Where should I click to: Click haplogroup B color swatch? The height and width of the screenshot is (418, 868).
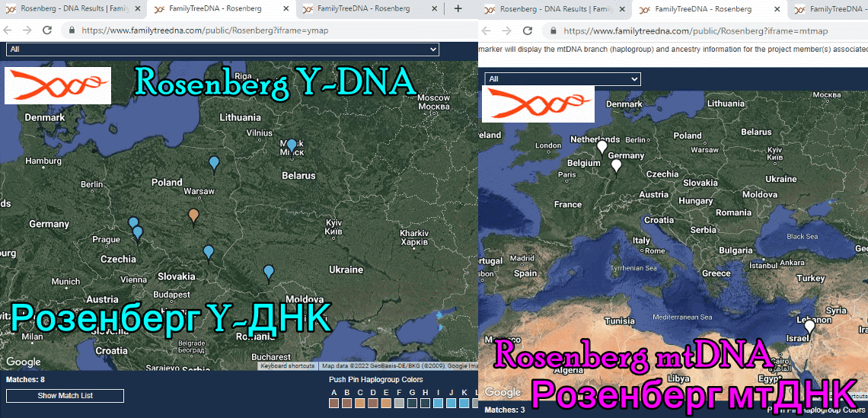[347, 404]
